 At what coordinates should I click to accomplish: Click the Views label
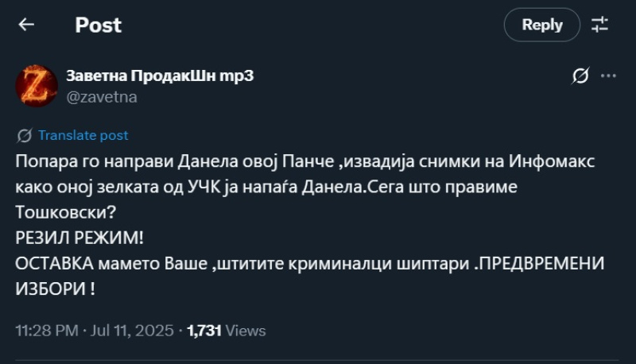tap(246, 331)
